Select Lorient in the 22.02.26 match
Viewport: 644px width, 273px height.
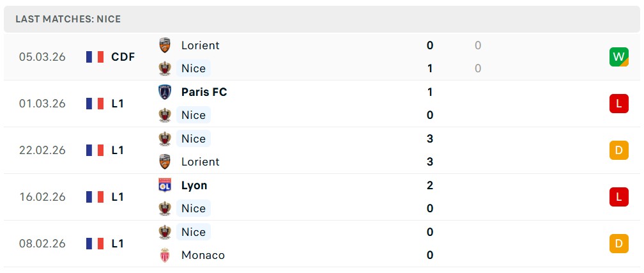click(x=200, y=162)
